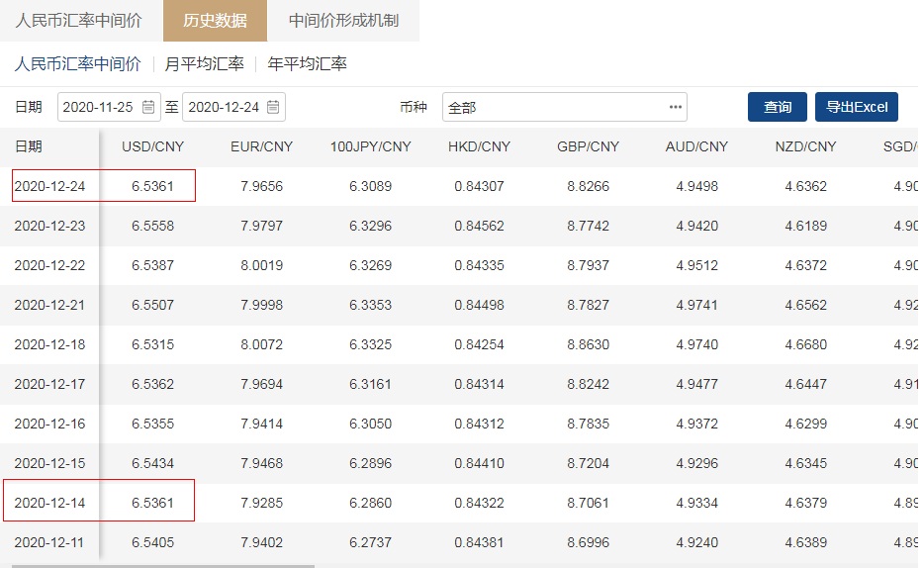Click the 100JPY/CNY column header
This screenshot has height=568, width=924.
point(371,146)
